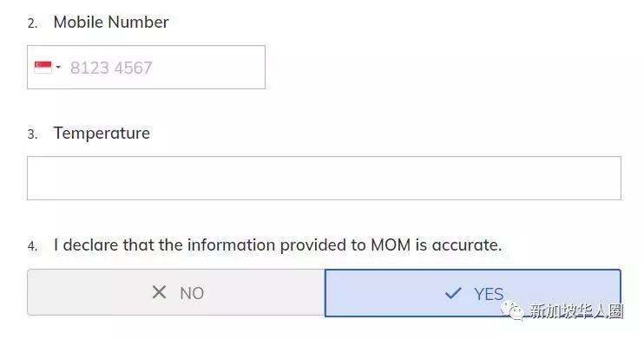Focus the Mobile Number input field

pos(146,68)
